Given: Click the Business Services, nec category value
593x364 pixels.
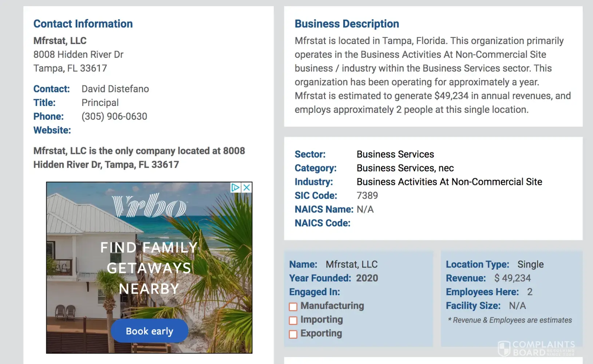Looking at the screenshot, I should 405,168.
